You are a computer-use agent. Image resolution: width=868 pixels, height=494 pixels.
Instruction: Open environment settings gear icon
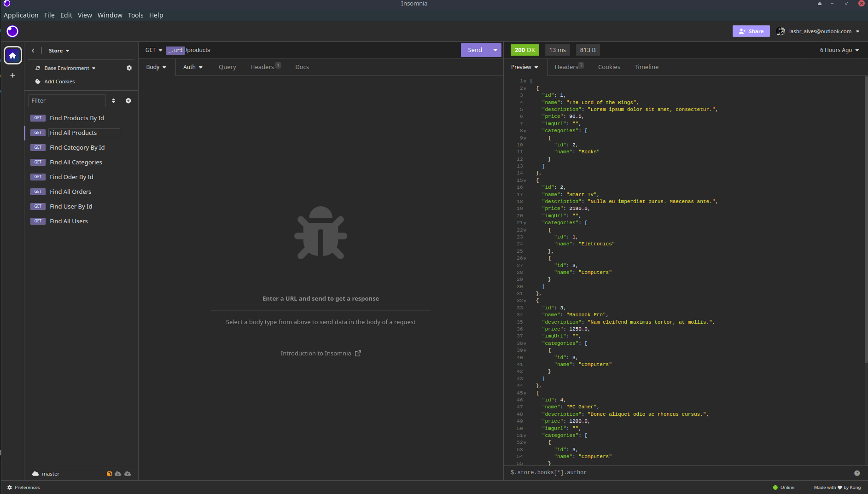tap(129, 68)
